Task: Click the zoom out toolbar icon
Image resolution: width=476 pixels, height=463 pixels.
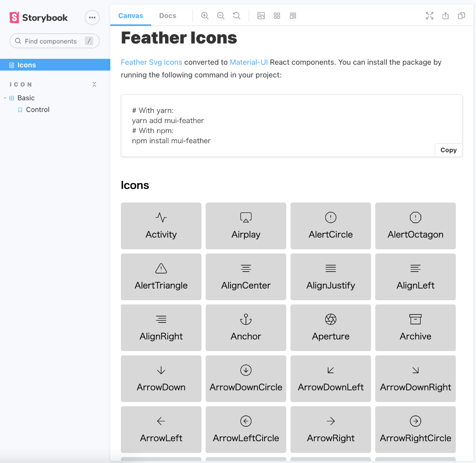Action: [221, 16]
